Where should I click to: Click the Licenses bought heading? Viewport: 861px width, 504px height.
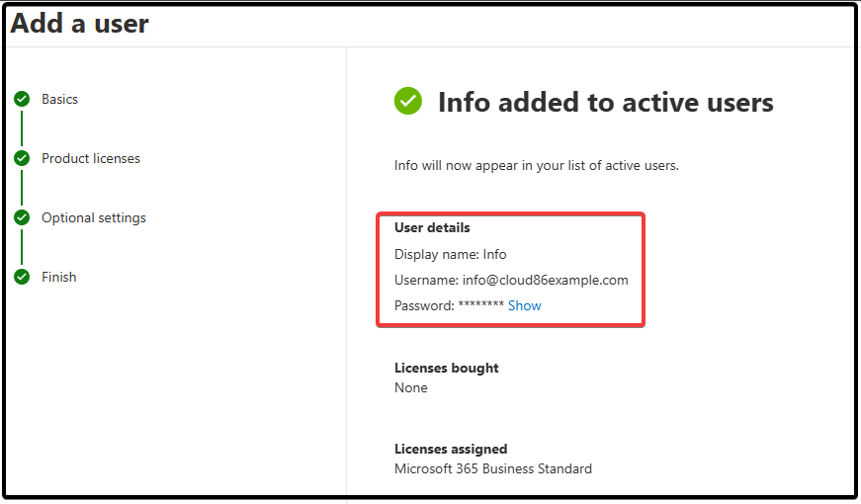click(447, 368)
